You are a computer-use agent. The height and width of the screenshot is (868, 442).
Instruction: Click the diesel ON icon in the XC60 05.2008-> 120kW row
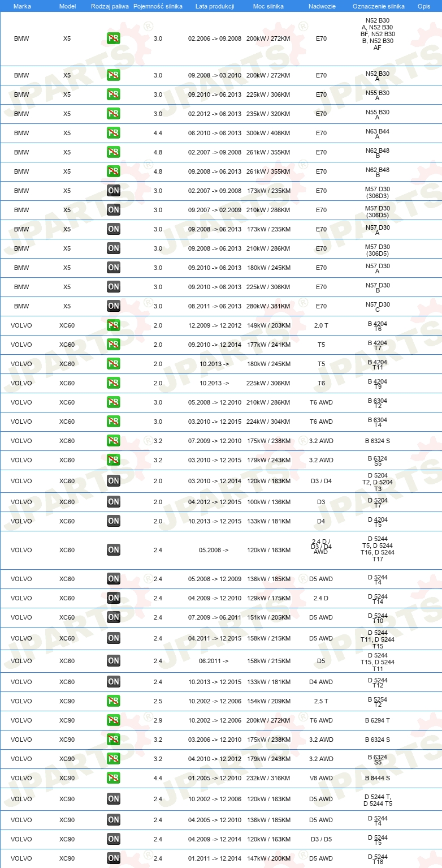tap(114, 550)
